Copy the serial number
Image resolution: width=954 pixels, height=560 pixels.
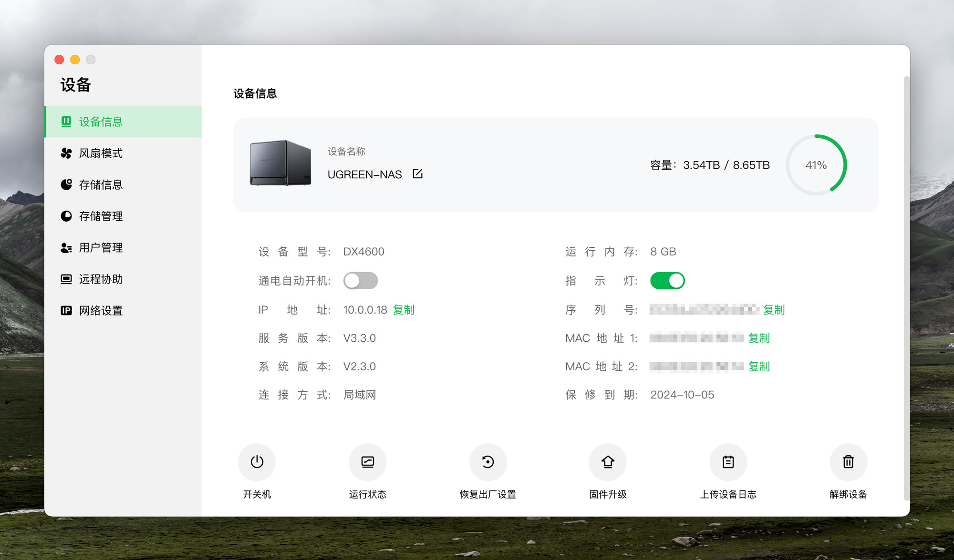[x=774, y=310]
